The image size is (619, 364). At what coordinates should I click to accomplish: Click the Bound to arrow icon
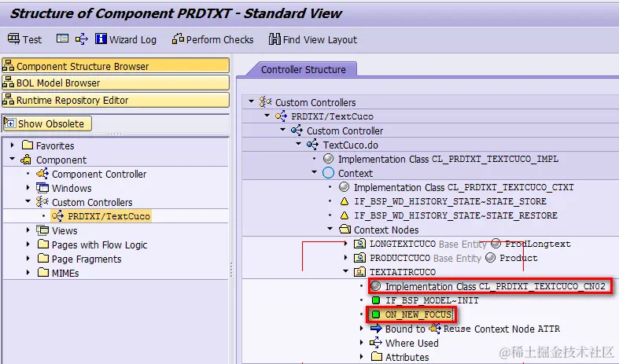click(376, 328)
